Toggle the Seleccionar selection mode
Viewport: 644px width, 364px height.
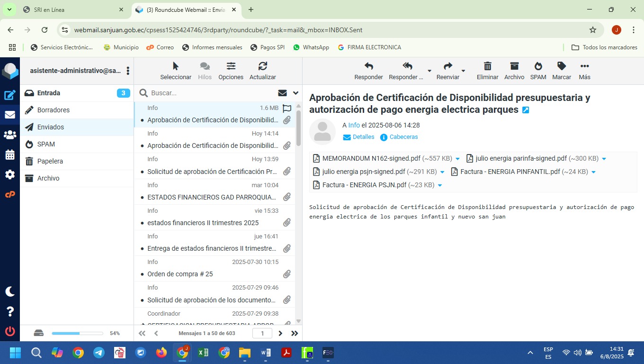click(176, 71)
